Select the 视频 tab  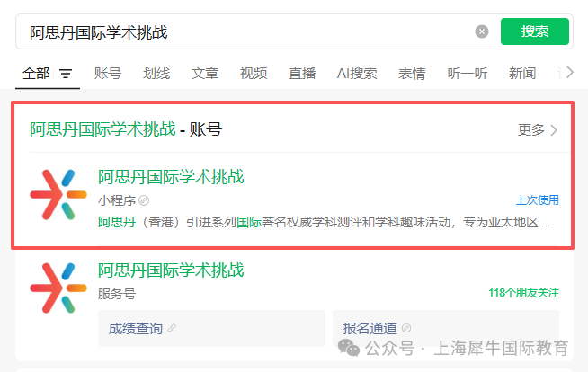point(254,74)
